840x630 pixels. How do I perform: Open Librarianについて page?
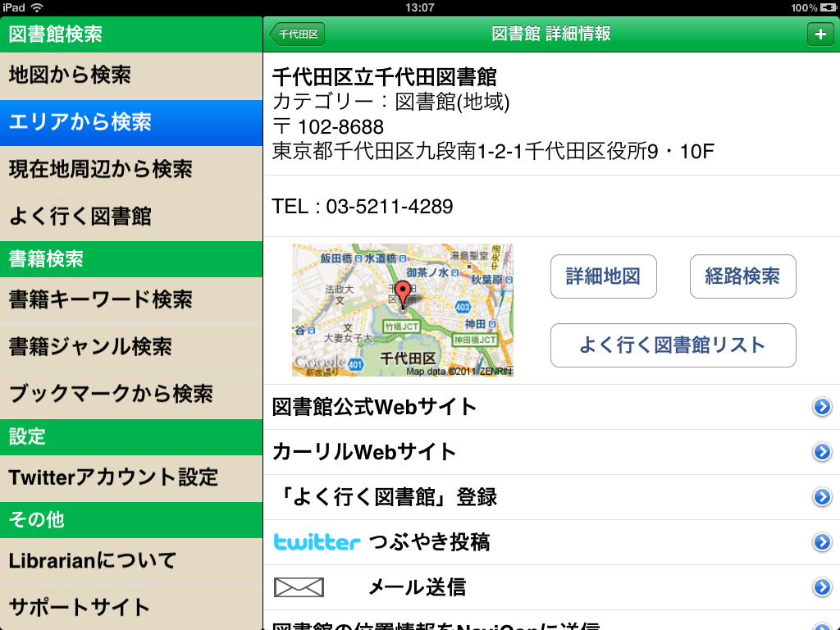tap(131, 561)
